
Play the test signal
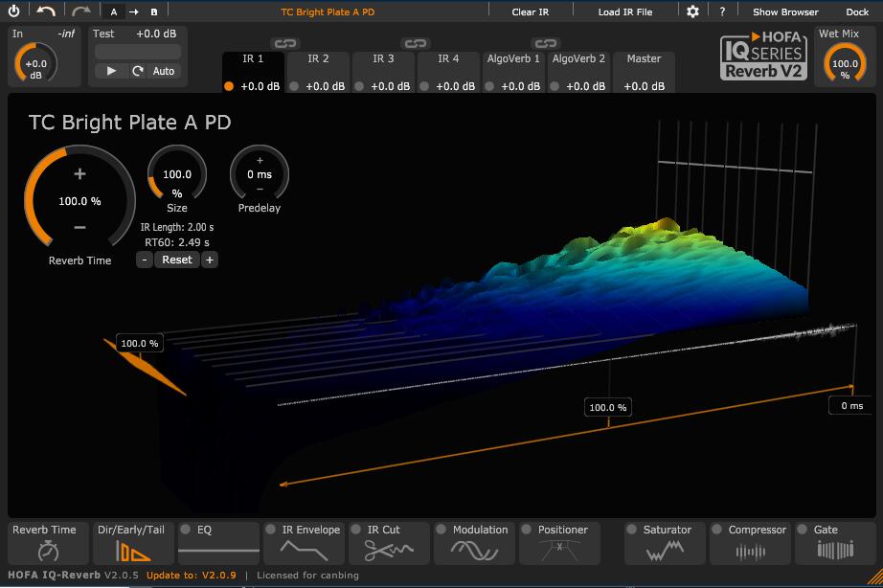click(111, 71)
